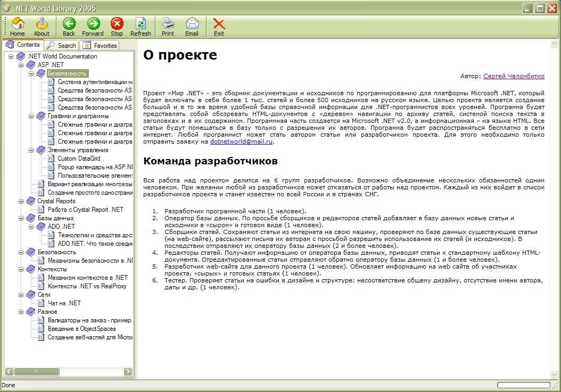Image resolution: width=561 pixels, height=392 pixels.
Task: Stop page loading with red X icon
Action: (117, 27)
